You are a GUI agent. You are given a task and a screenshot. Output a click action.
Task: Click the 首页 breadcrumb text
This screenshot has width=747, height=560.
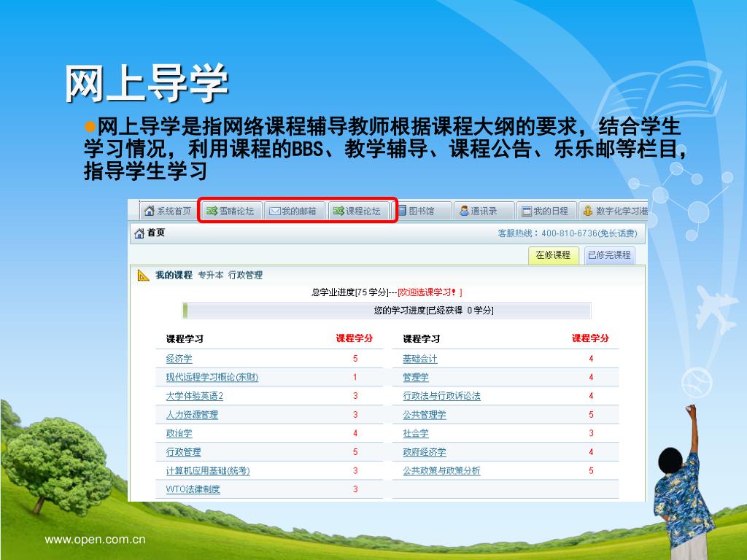156,233
